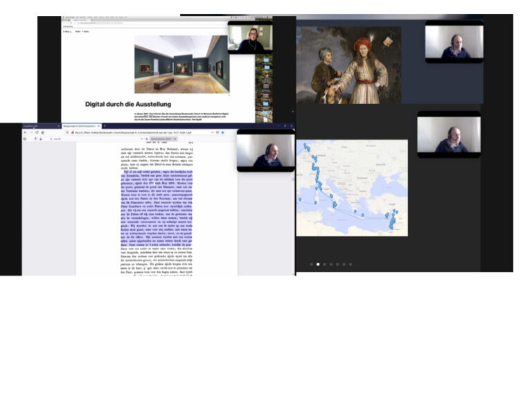Open the virtual gallery room image
The width and height of the screenshot is (532, 399).
(x=181, y=64)
